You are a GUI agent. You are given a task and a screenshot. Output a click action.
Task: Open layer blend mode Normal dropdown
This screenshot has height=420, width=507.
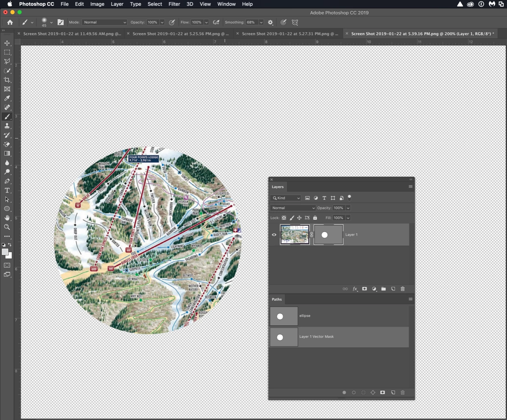tap(293, 208)
